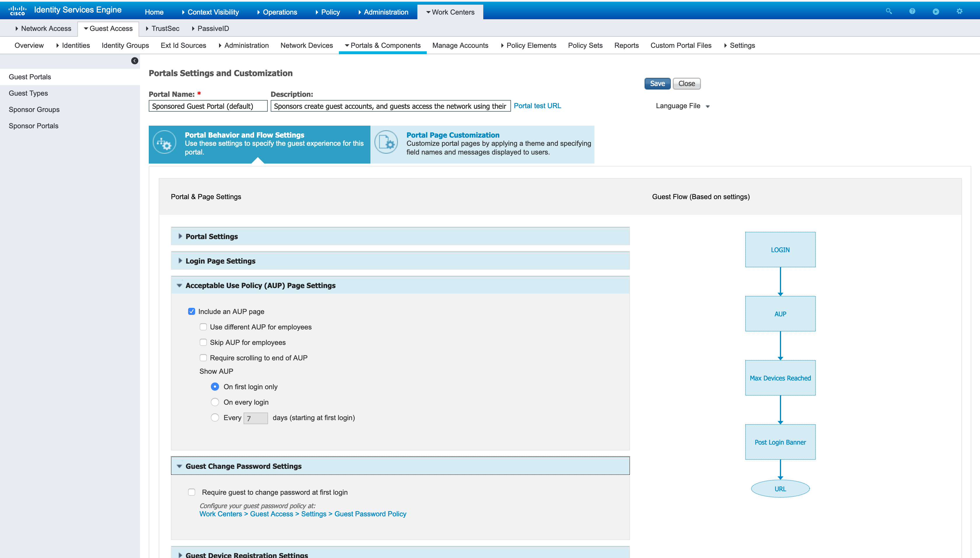Open the TrustSec submenu
Image resolution: width=980 pixels, height=558 pixels.
point(162,28)
